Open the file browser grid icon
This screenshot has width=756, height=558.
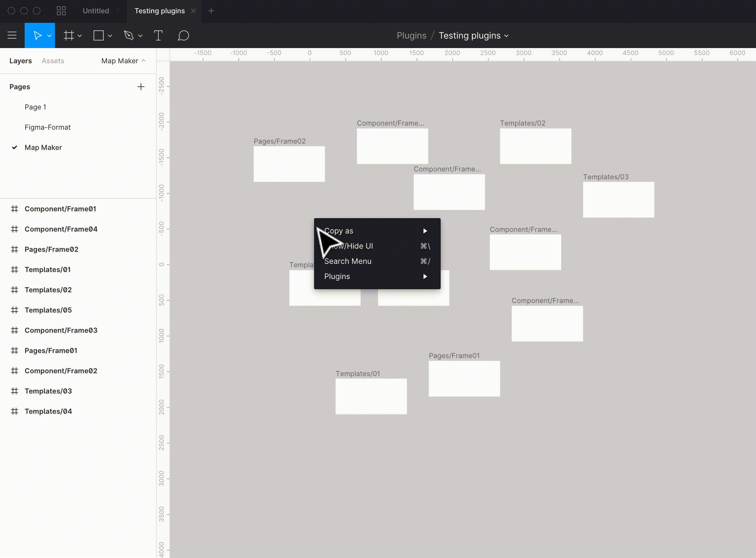coord(61,11)
